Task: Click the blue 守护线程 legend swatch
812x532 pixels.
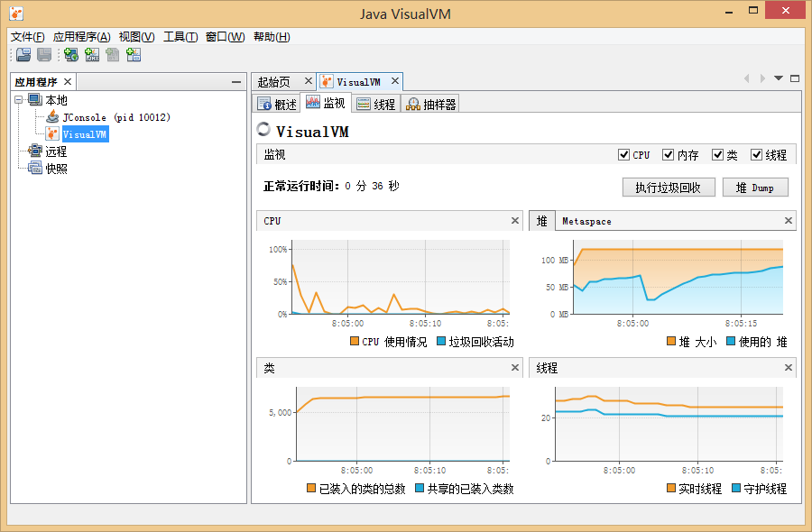Action: point(736,488)
